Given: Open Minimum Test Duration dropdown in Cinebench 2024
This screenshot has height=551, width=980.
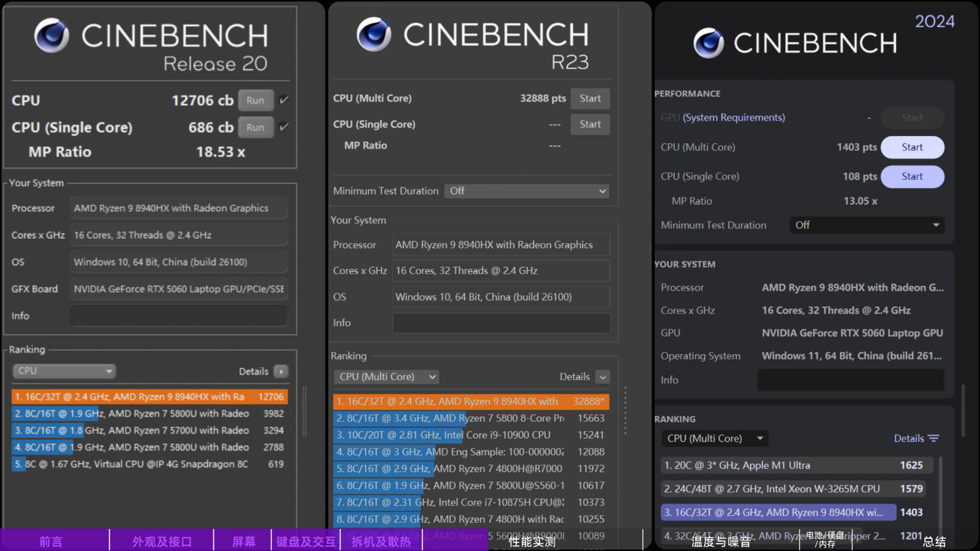Looking at the screenshot, I should (867, 225).
